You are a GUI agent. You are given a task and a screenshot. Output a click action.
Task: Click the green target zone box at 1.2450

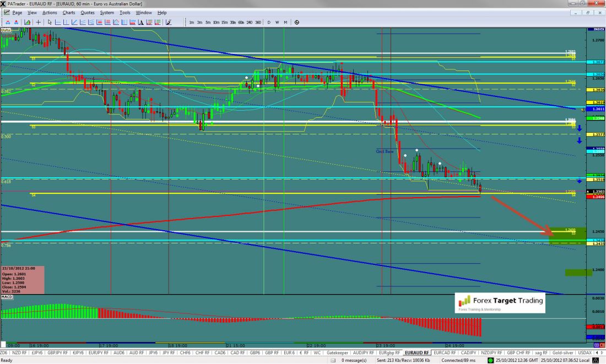click(563, 235)
